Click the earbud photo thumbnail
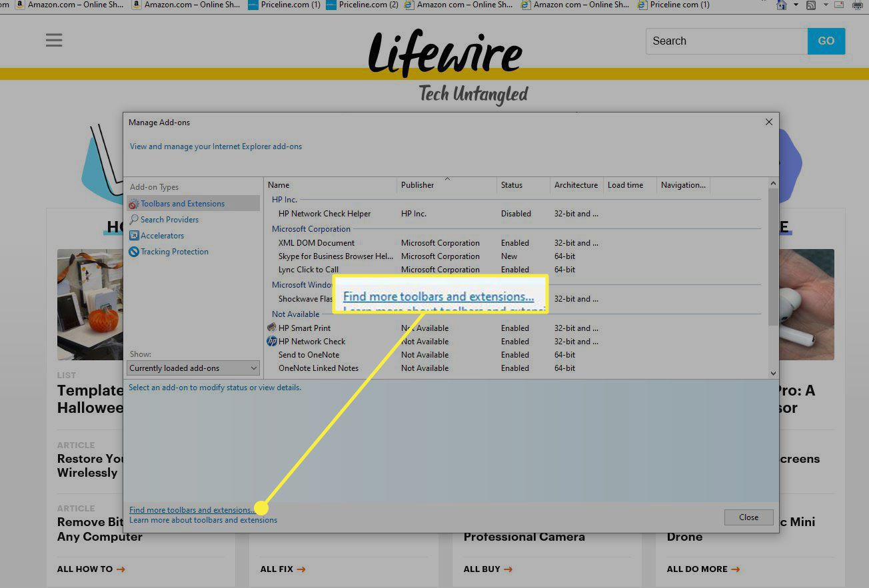869x588 pixels. pos(806,304)
